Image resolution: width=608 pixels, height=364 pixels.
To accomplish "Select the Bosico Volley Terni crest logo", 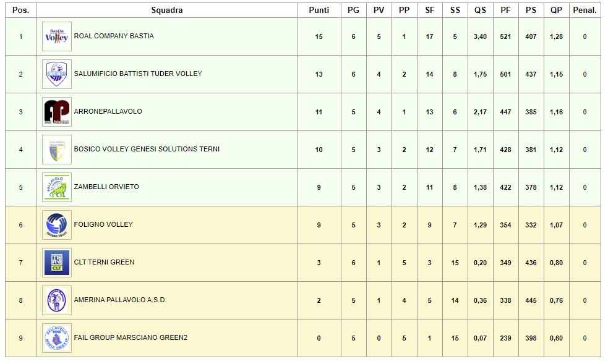I will 57,150.
